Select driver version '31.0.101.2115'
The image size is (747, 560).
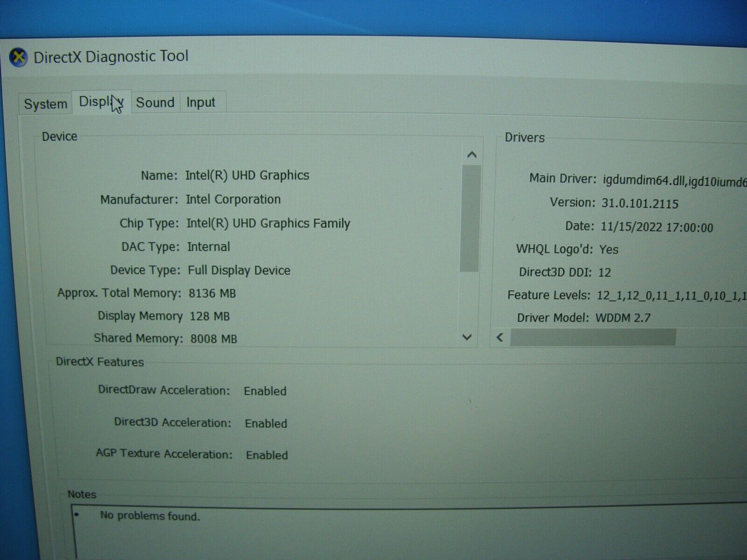click(640, 203)
